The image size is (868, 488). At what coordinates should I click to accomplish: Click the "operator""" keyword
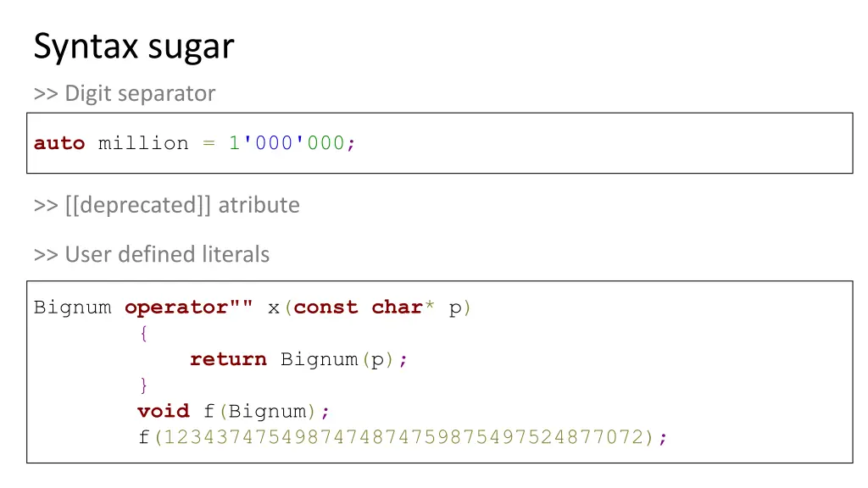[x=188, y=308]
